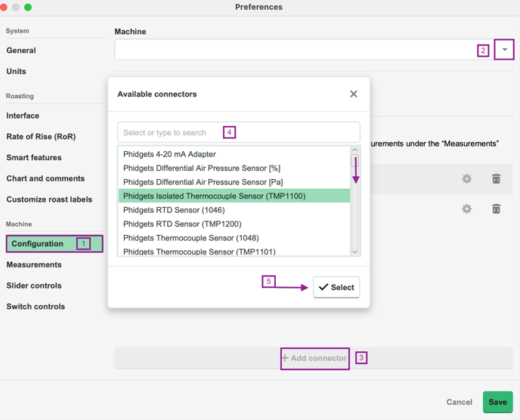
Task: Delete second connector with trash icon
Action: (496, 208)
